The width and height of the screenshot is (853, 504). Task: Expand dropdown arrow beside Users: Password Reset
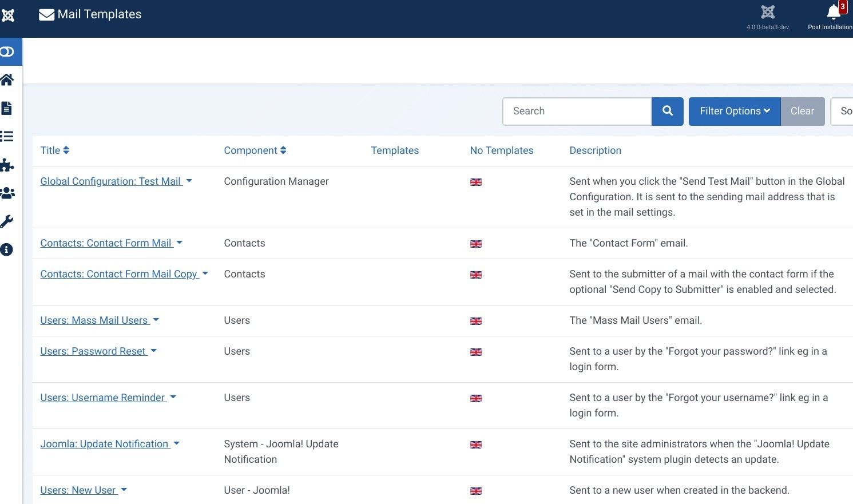153,351
